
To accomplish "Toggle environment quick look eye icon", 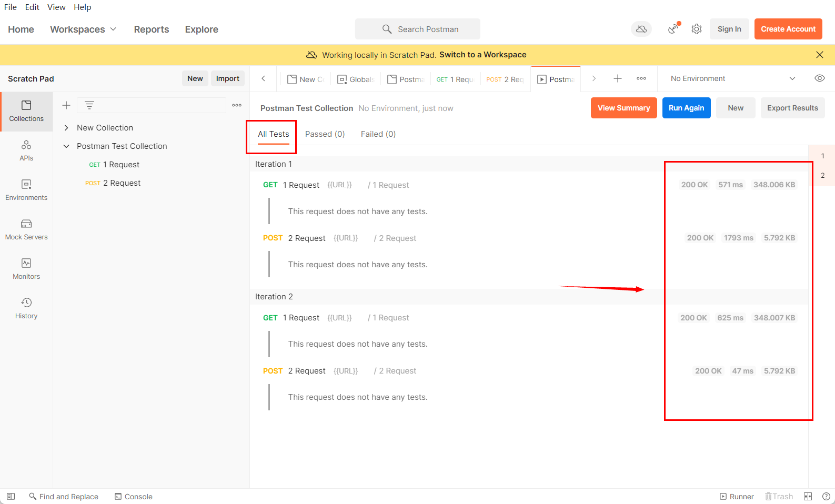I will click(x=819, y=78).
